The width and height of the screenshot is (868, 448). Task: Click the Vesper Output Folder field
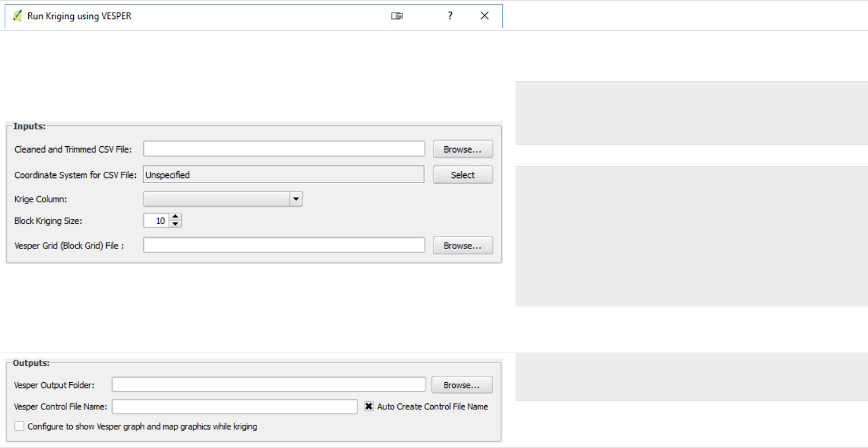tap(269, 384)
